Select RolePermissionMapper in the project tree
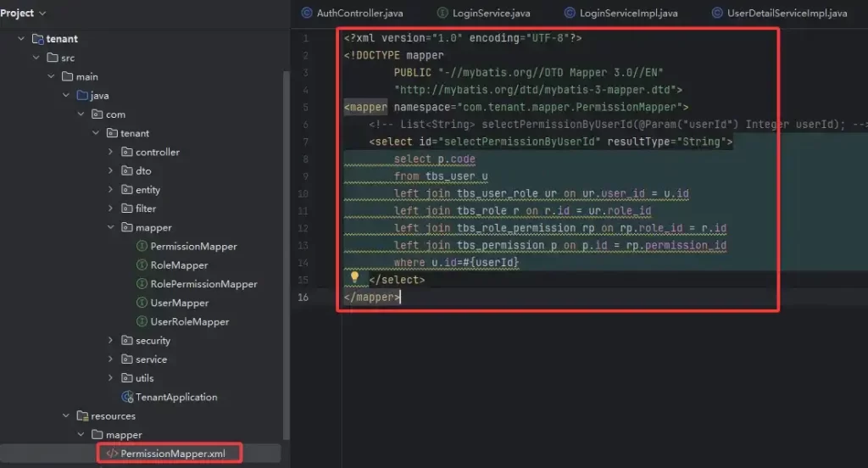This screenshot has height=468, width=868. pos(203,284)
